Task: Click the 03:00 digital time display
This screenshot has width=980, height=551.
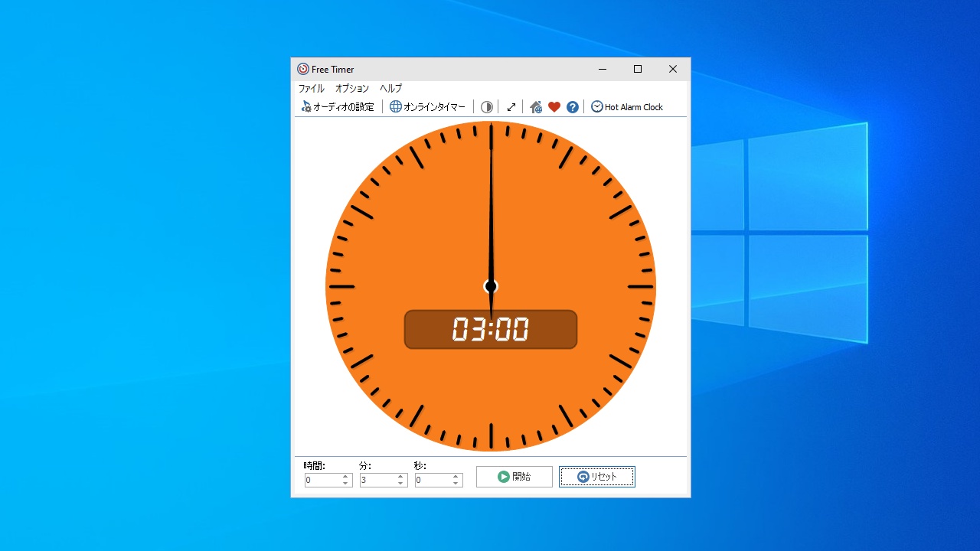Action: pos(491,329)
